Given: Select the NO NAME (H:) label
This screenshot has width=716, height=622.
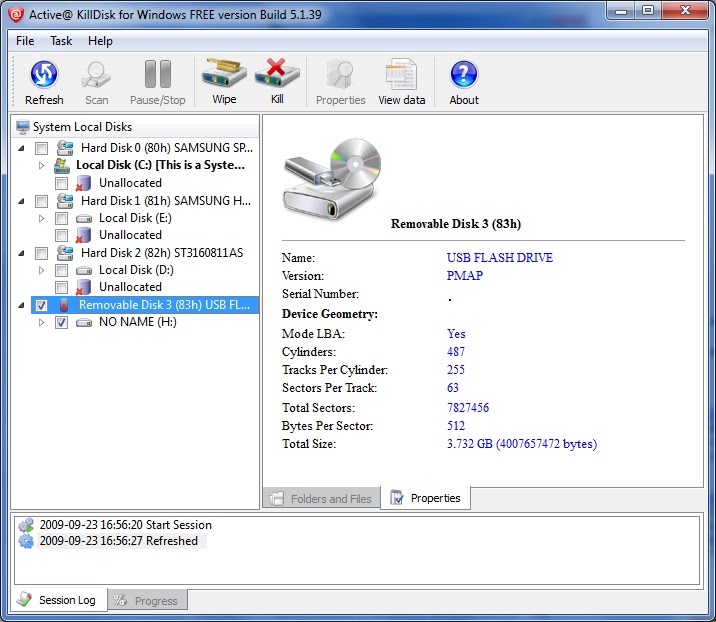Looking at the screenshot, I should point(138,322).
